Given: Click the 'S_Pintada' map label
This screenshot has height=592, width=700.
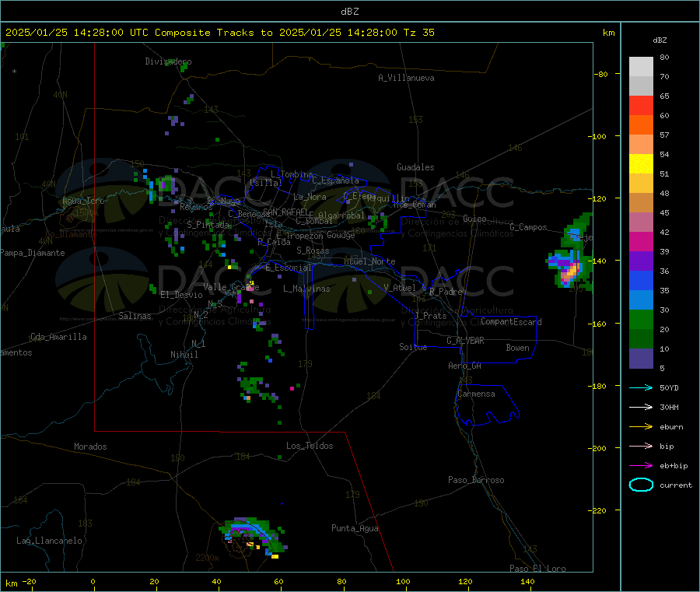Looking at the screenshot, I should (x=208, y=225).
